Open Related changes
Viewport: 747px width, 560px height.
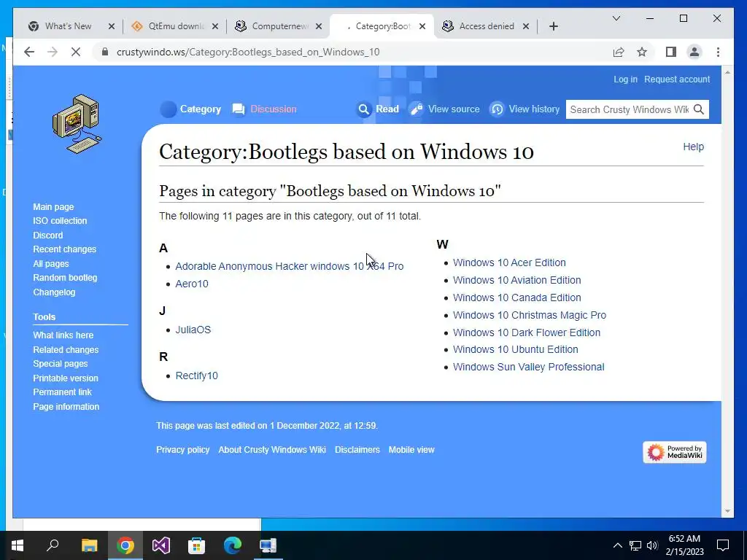(x=66, y=349)
